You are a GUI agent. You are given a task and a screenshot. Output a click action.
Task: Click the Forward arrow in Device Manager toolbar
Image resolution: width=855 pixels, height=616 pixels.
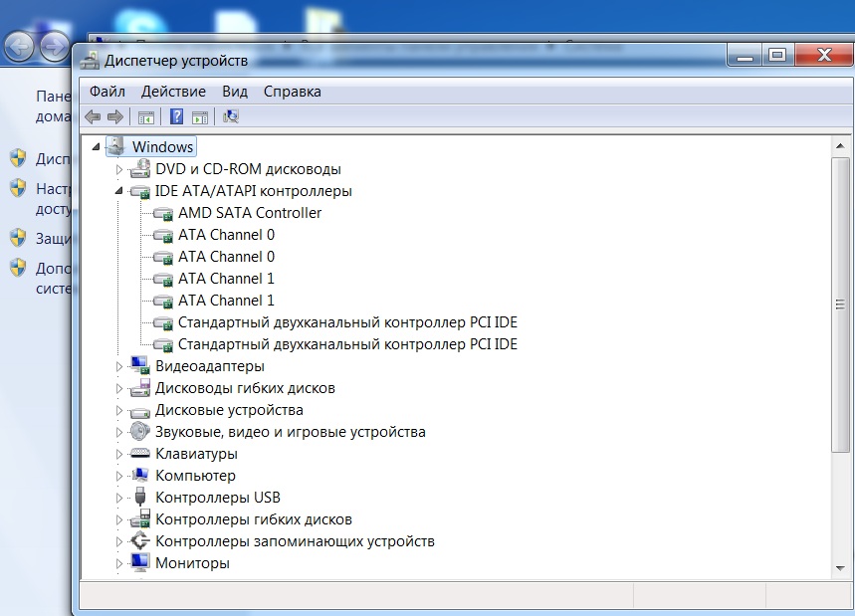point(115,116)
